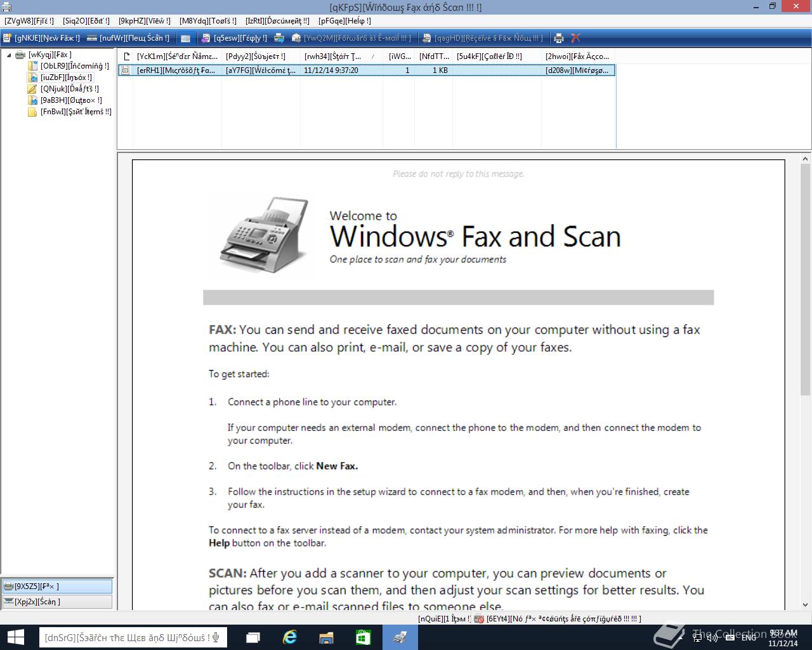Click the message type icon in first row
Screen dimensions: 812x650
[126, 70]
